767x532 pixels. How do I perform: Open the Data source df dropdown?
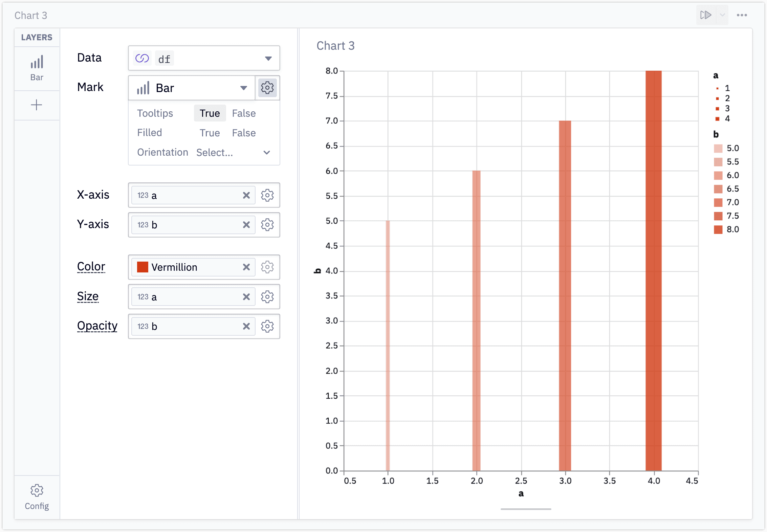coord(204,59)
